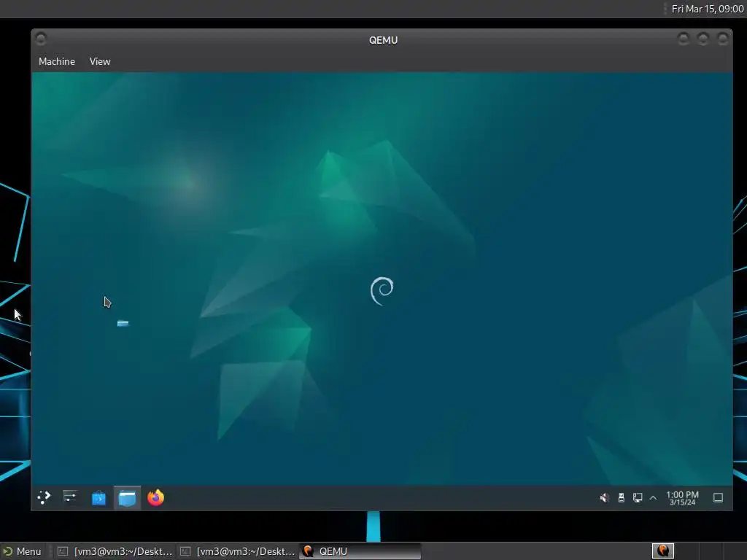747x560 pixels.
Task: Click the QEMU icon in the host tray
Action: pyautogui.click(x=662, y=551)
